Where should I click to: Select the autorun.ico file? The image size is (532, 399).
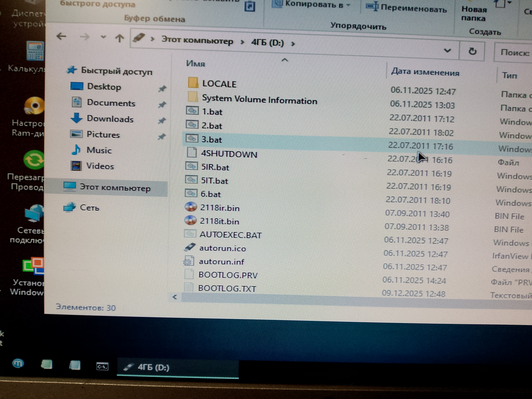pos(222,248)
